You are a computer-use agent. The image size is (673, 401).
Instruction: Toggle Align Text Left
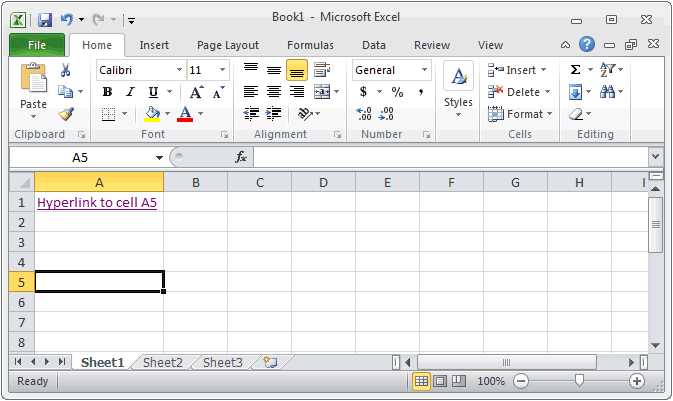tap(251, 91)
